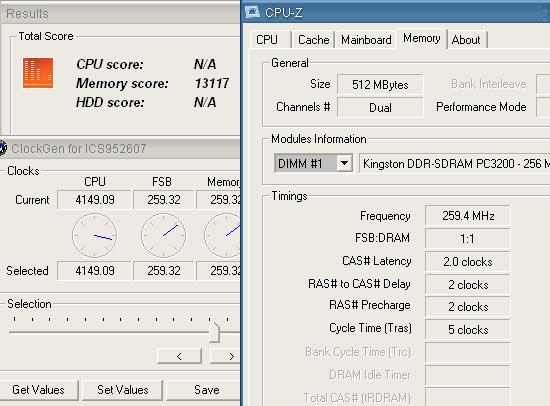Click the Save button in ClockGen
550x406 pixels.
[x=203, y=390]
